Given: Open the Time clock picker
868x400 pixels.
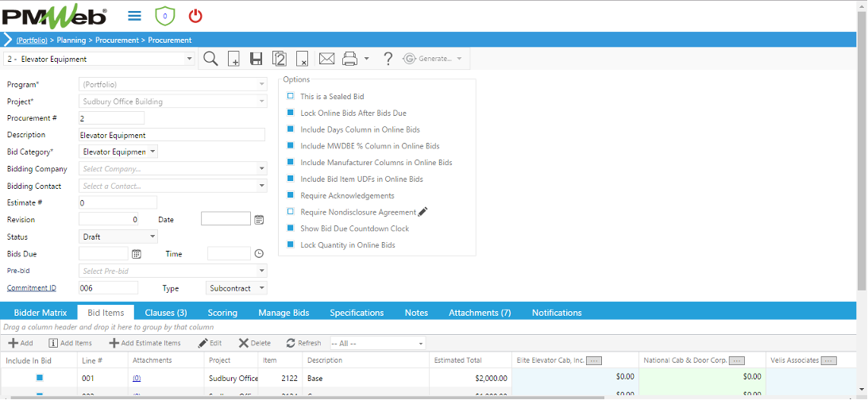Looking at the screenshot, I should click(x=259, y=254).
